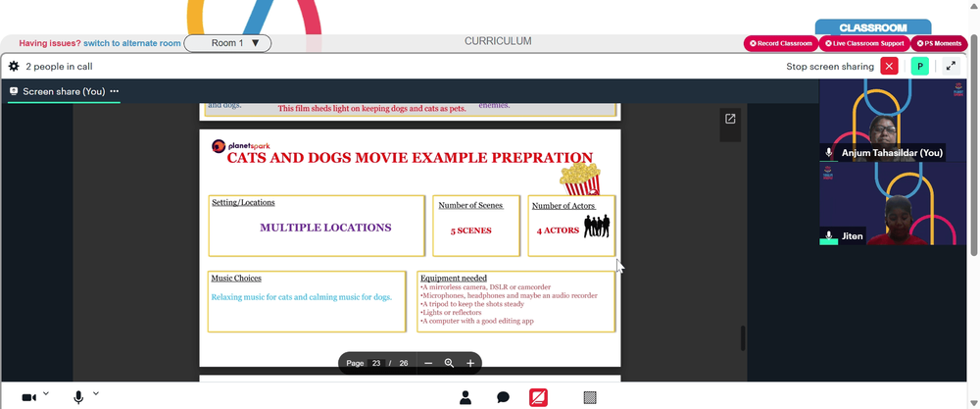The height and width of the screenshot is (409, 980).
Task: Click the document viewer vertical scrollbar
Action: (743, 338)
